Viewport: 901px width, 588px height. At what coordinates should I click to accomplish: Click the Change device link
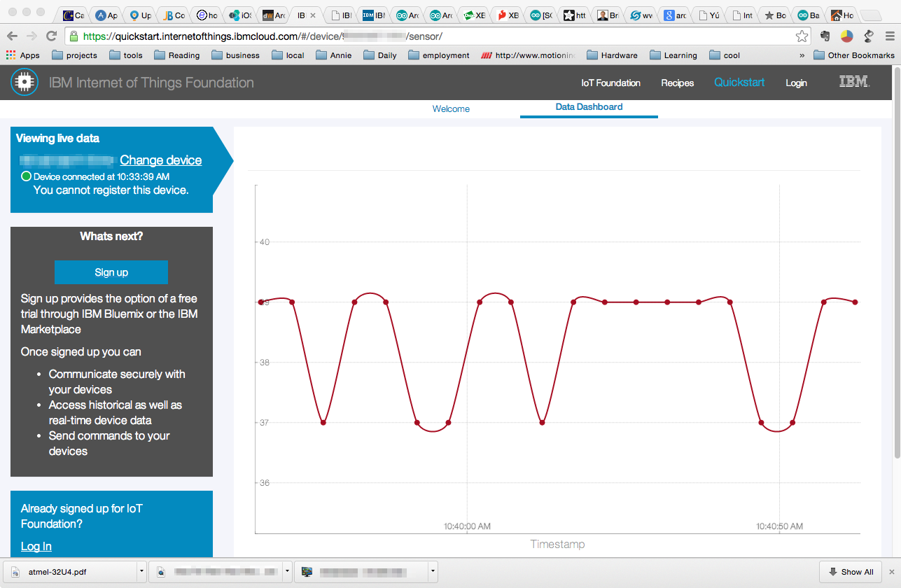point(160,160)
